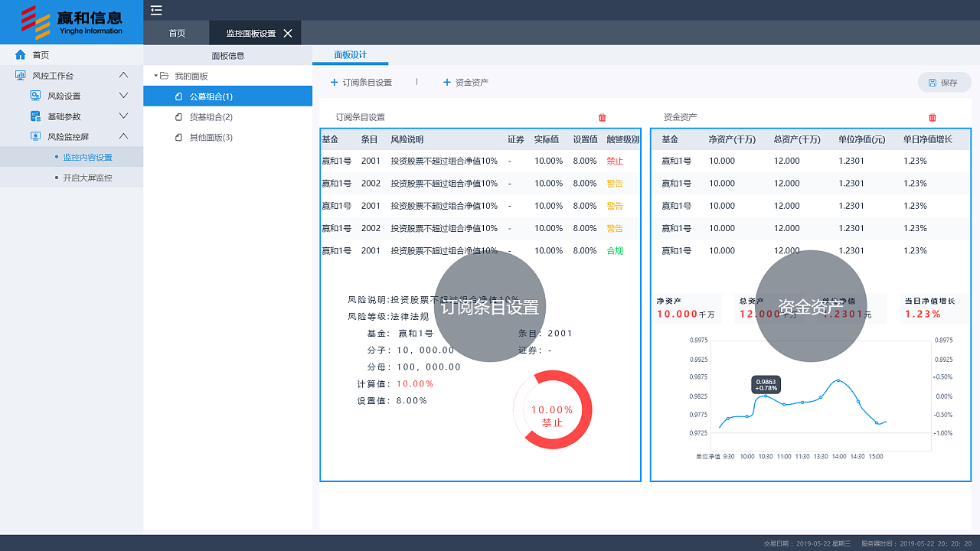
Task: Click the 交易日期 status bar entry
Action: point(807,543)
